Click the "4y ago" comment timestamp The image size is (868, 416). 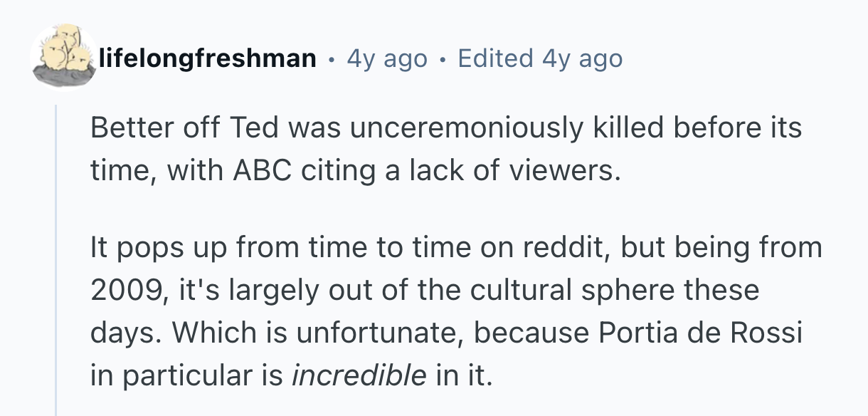(387, 58)
